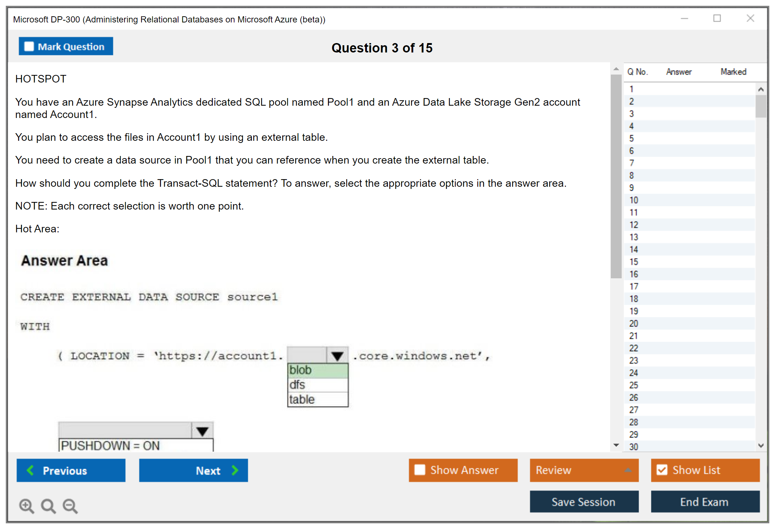Click the Save Session button
The image size is (778, 532).
(584, 502)
